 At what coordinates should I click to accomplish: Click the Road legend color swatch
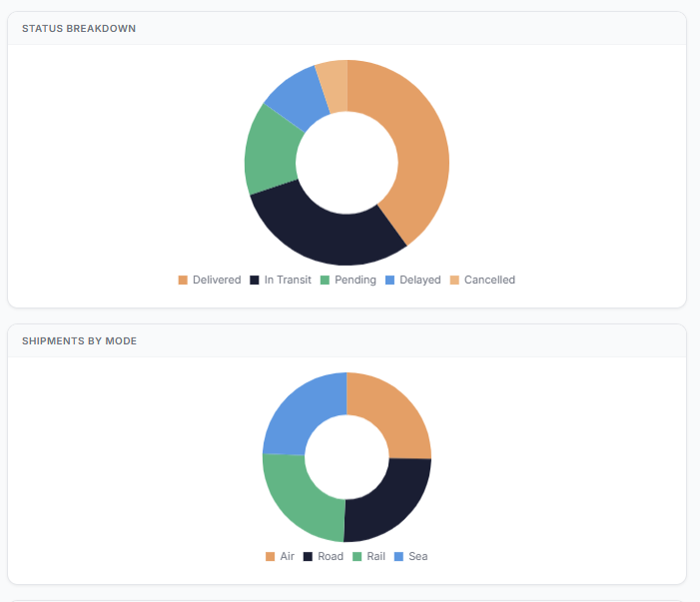(x=308, y=556)
